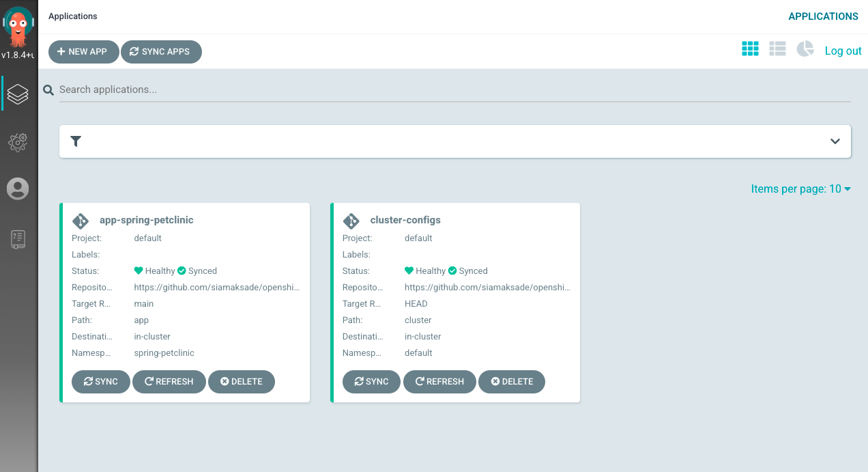Click 'in-cluster' destination on cluster-configs
This screenshot has width=868, height=472.
click(423, 337)
